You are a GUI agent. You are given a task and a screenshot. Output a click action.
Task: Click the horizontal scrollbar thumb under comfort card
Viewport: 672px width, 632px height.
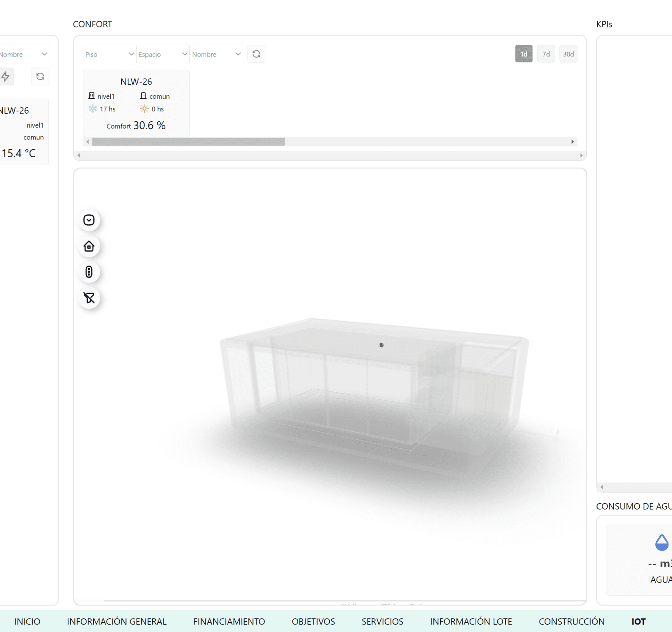[188, 142]
